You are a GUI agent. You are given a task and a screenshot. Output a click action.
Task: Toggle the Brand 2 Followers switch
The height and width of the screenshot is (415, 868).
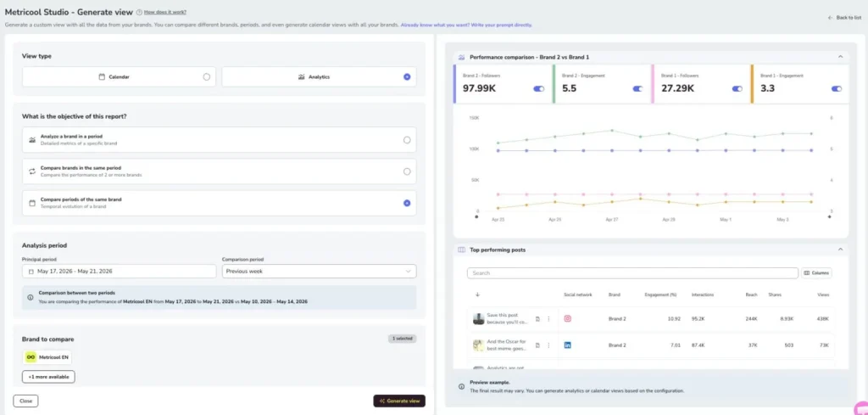pyautogui.click(x=538, y=88)
